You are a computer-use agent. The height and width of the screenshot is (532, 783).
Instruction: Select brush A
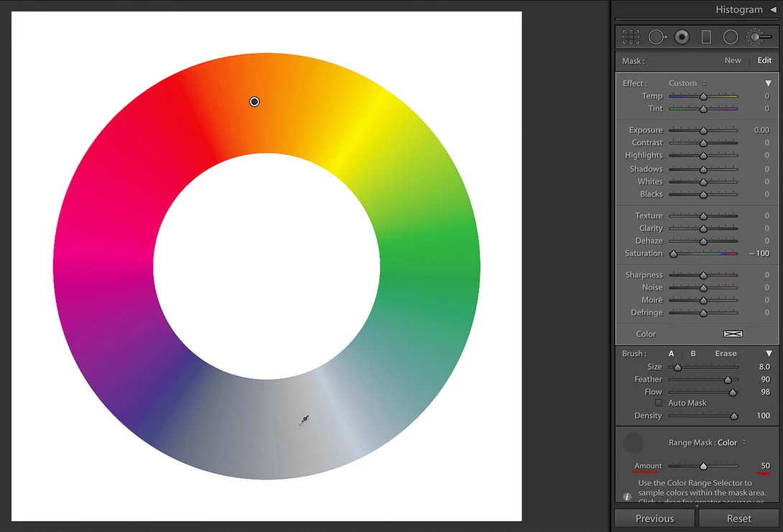(671, 353)
